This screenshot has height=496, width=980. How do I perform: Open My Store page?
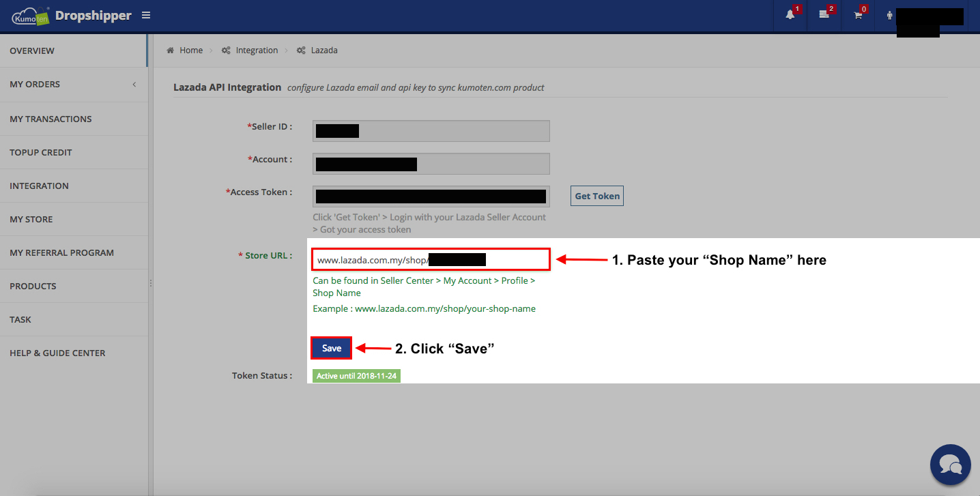[74, 219]
